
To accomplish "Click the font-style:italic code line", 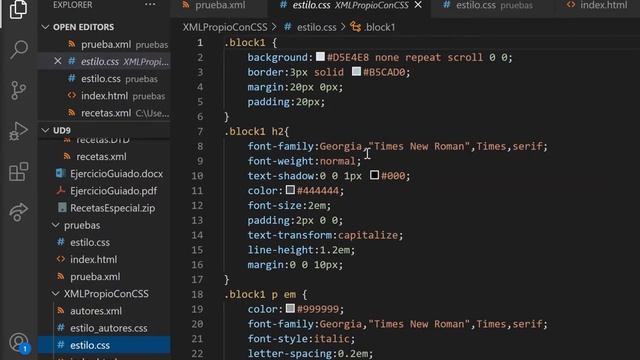I will tap(301, 339).
